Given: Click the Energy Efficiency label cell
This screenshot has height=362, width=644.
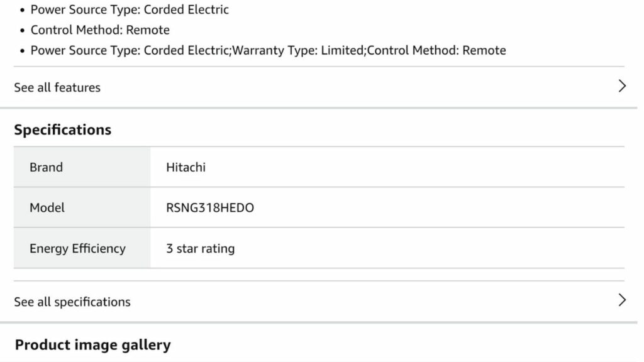Looking at the screenshot, I should pyautogui.click(x=77, y=248).
